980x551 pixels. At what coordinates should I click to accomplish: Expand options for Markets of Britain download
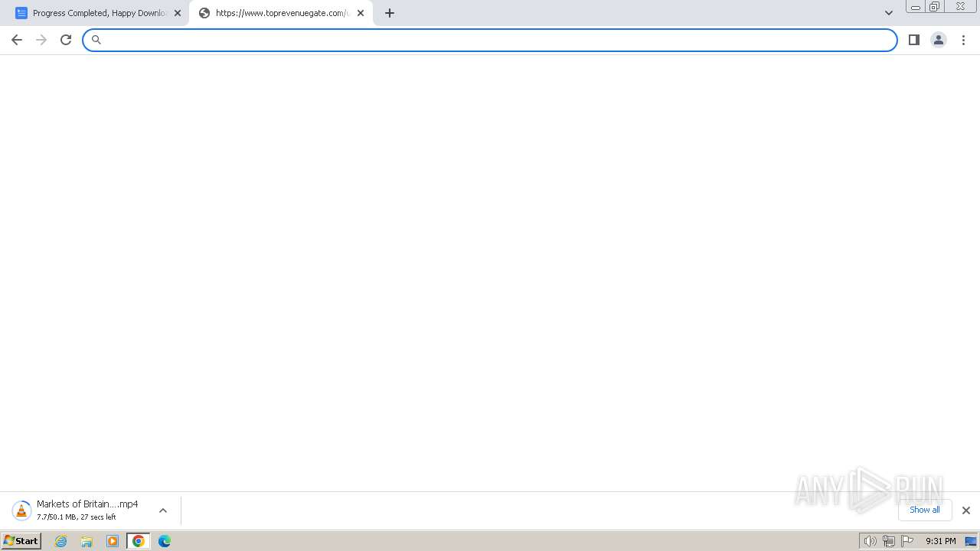163,510
